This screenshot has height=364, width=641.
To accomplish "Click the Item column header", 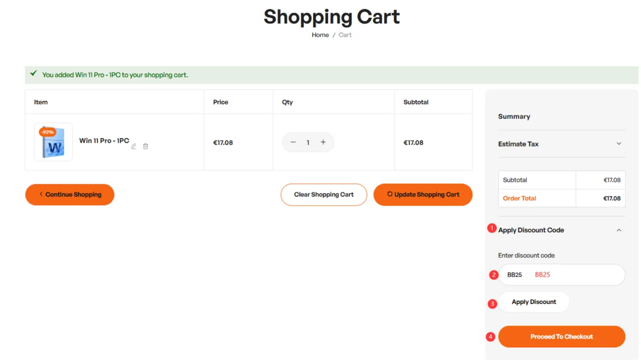I will pyautogui.click(x=41, y=102).
